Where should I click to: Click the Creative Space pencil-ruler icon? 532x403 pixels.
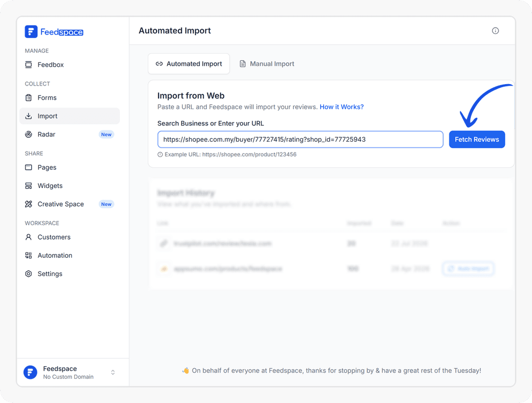[29, 204]
